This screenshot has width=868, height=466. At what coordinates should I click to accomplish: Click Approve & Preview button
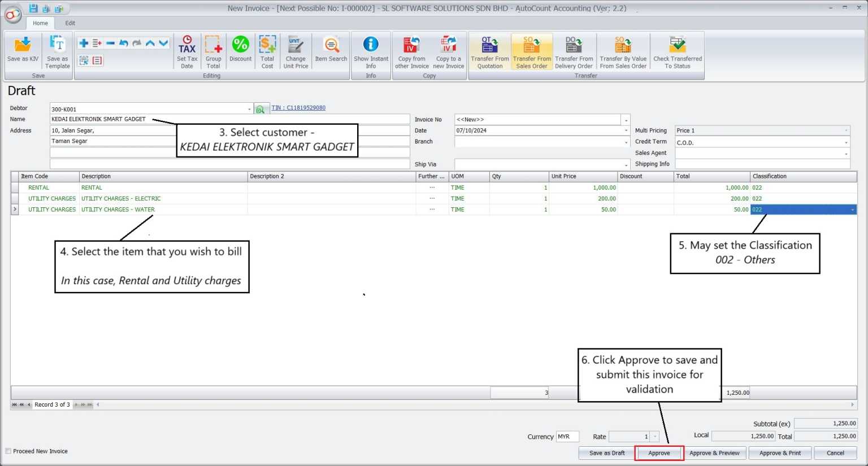pos(714,453)
